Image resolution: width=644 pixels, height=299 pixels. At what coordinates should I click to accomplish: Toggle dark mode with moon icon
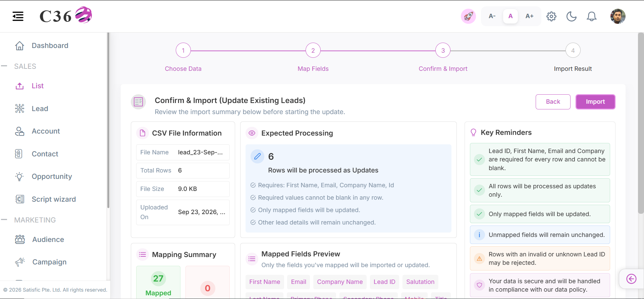[x=572, y=16]
